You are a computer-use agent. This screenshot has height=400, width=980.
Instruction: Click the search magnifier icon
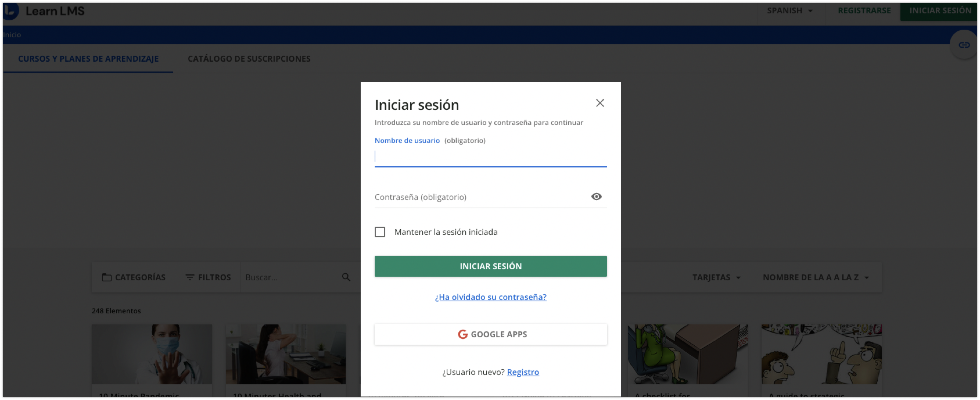[346, 277]
